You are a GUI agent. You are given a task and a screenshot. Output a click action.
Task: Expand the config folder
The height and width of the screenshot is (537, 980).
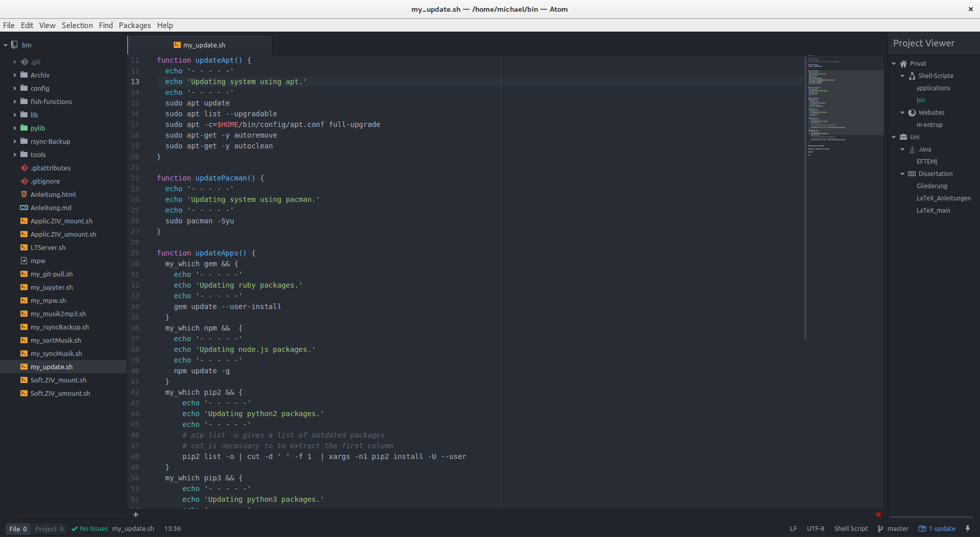(15, 88)
